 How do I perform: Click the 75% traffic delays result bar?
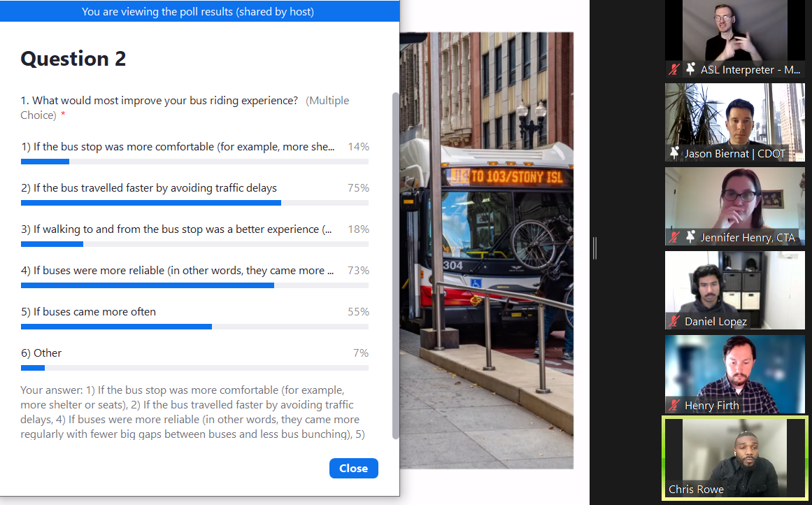point(194,203)
